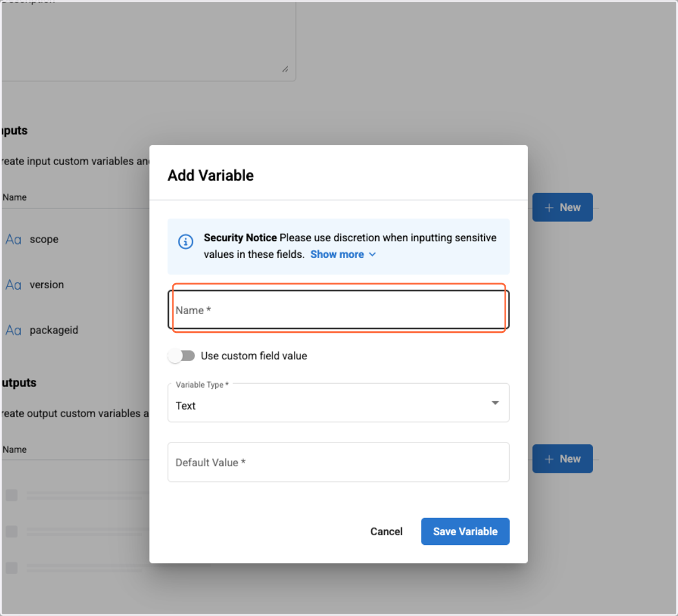This screenshot has width=678, height=616.
Task: Select the packageid variable row
Action: pyautogui.click(x=76, y=330)
